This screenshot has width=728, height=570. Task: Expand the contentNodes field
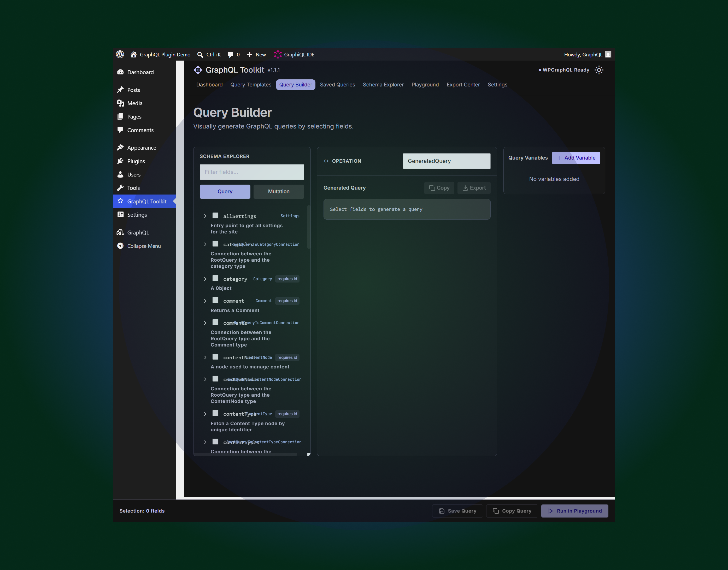click(205, 379)
